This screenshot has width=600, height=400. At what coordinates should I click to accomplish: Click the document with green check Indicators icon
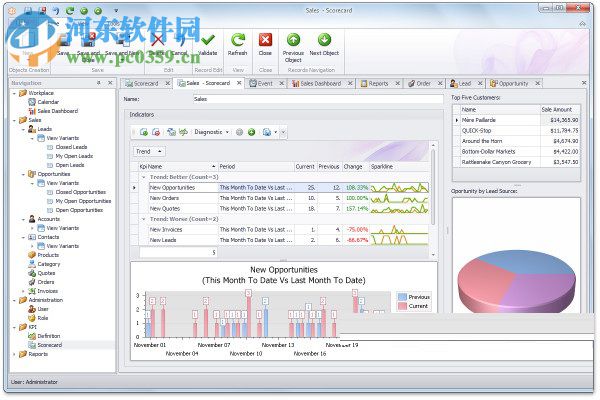pyautogui.click(x=144, y=132)
